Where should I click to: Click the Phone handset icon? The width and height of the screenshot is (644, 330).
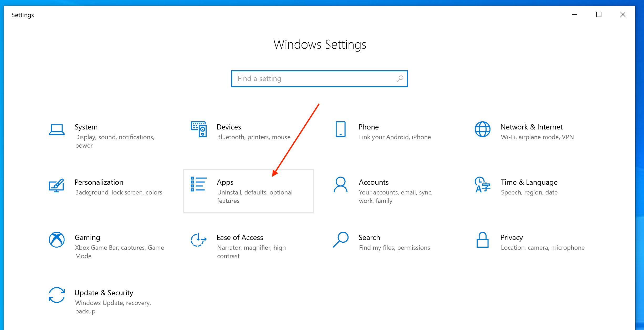click(340, 129)
